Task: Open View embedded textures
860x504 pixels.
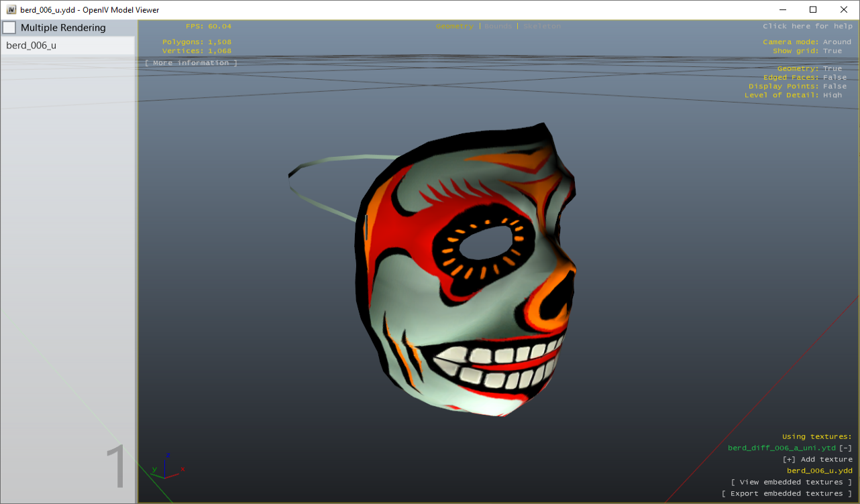Action: click(791, 483)
